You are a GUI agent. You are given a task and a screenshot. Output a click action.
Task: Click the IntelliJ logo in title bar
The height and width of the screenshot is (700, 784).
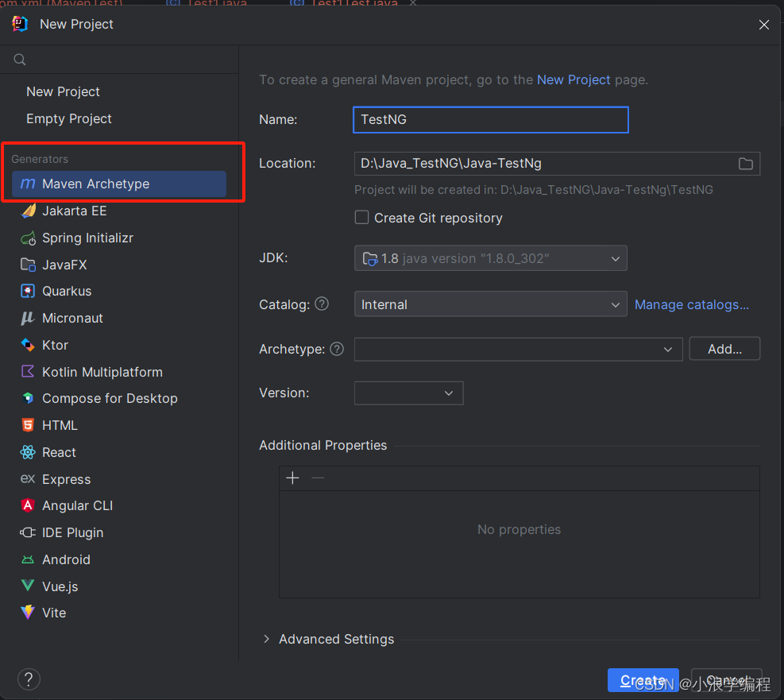(x=20, y=24)
